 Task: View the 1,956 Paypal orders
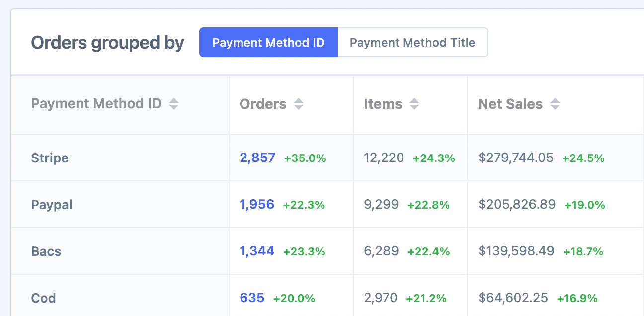pyautogui.click(x=257, y=204)
